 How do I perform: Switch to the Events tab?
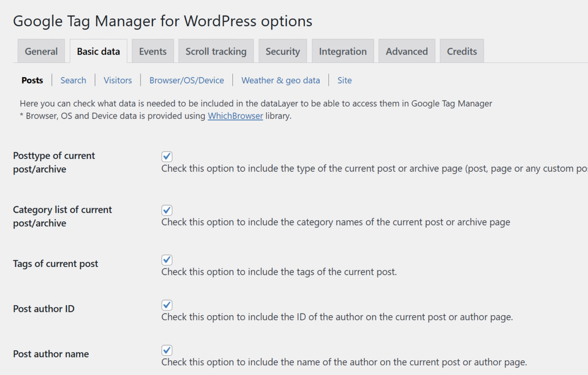153,51
